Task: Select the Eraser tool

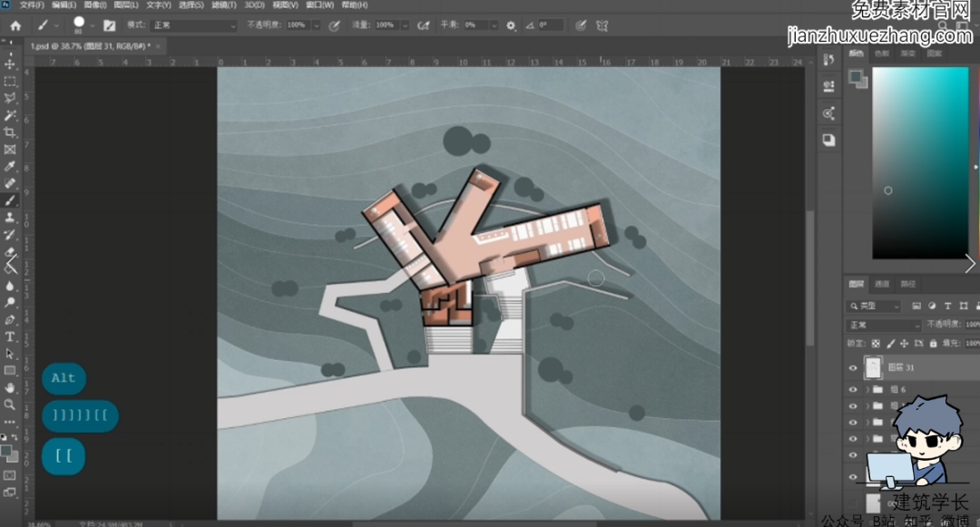Action: (10, 251)
